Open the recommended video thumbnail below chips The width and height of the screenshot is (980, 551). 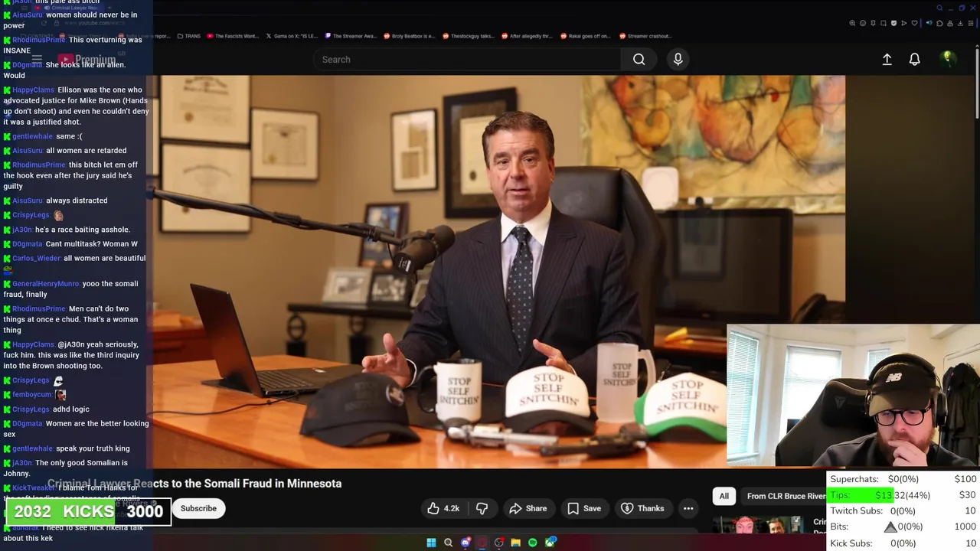pos(759,525)
